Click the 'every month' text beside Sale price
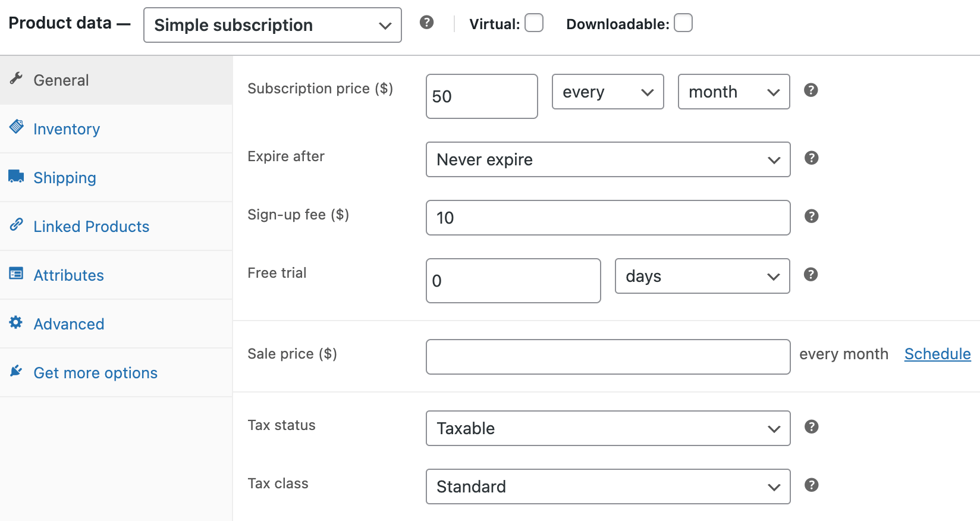This screenshot has width=980, height=521. (844, 354)
